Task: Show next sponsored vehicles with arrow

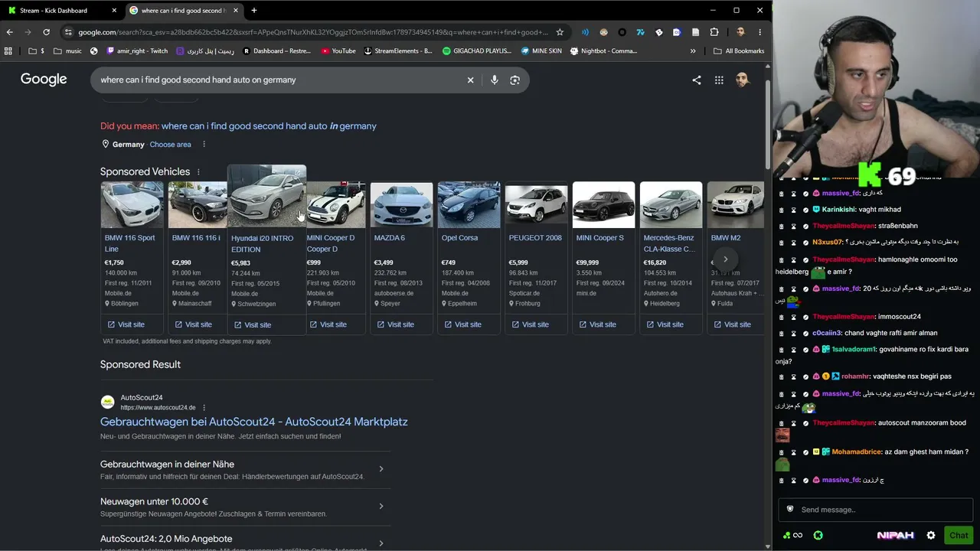Action: point(725,259)
